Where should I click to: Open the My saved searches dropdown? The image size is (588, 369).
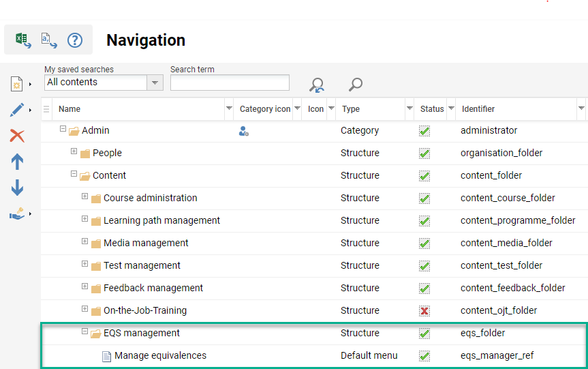155,83
